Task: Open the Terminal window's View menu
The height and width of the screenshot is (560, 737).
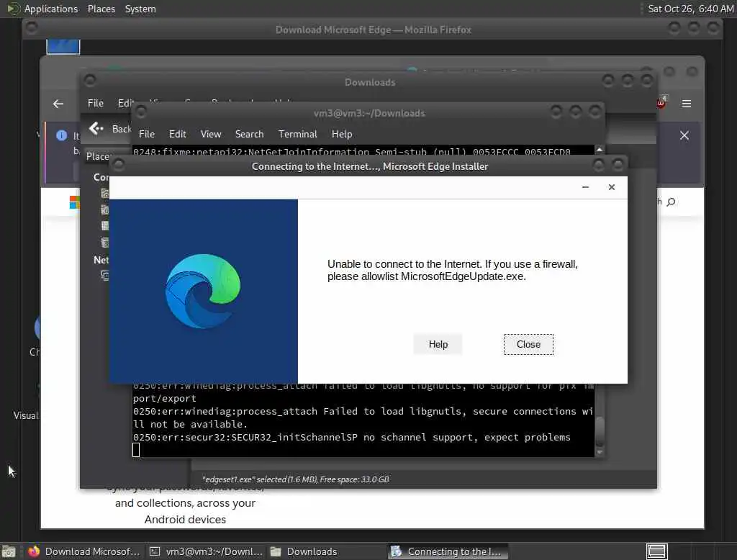Action: (x=211, y=134)
